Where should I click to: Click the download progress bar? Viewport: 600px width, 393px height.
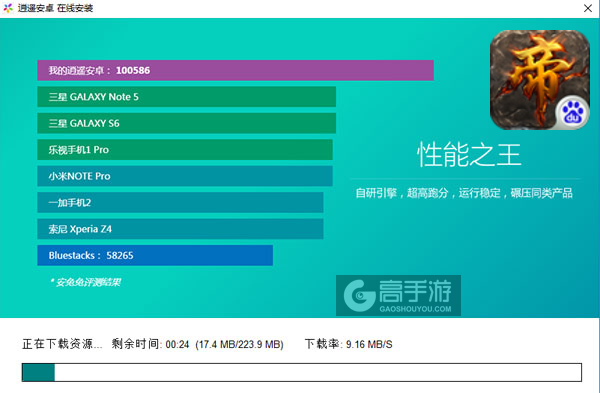point(302,372)
